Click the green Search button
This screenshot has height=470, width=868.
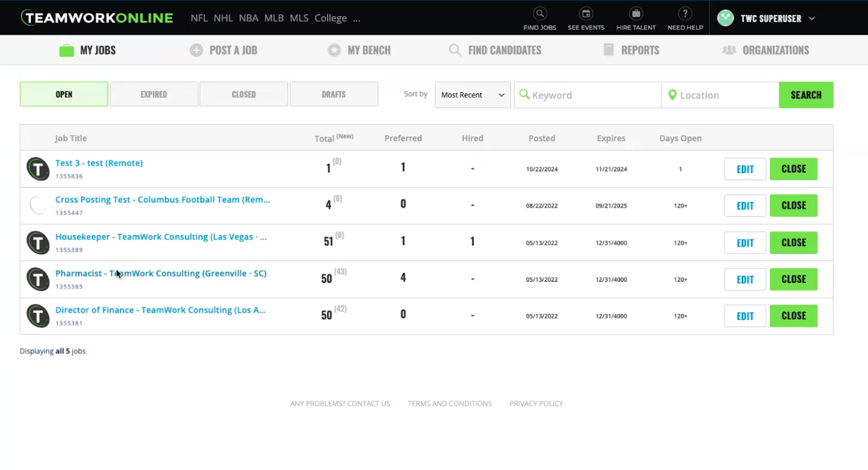(806, 95)
